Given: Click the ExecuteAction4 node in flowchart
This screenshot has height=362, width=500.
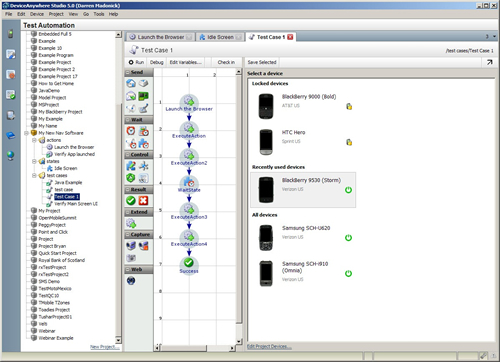Looking at the screenshot, I should click(189, 238).
